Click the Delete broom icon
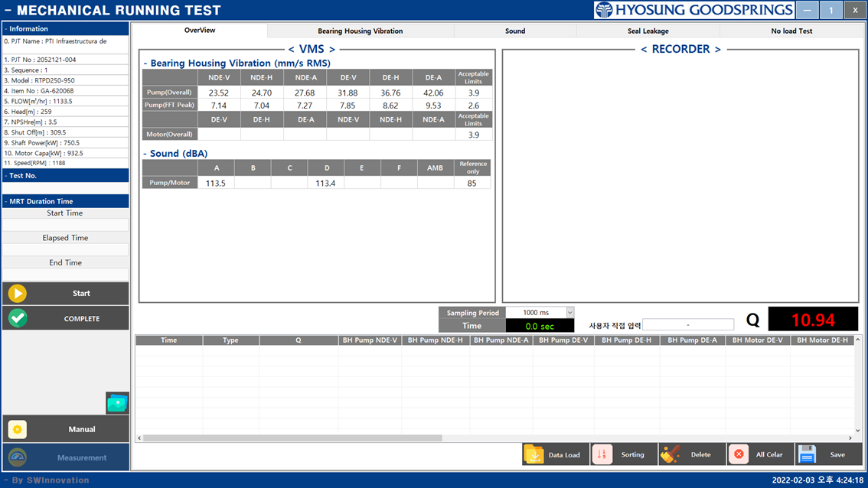The image size is (868, 488). click(x=671, y=454)
